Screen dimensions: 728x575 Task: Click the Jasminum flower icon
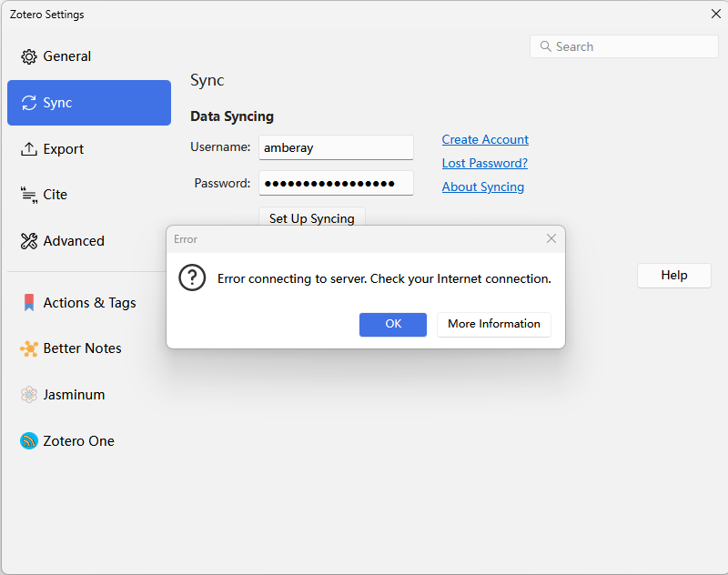click(29, 395)
